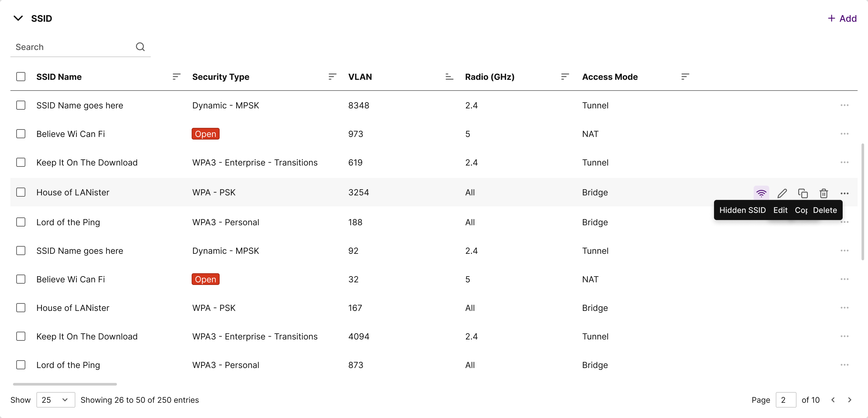The width and height of the screenshot is (868, 418).
Task: Collapse the SSID section chevron
Action: (18, 18)
